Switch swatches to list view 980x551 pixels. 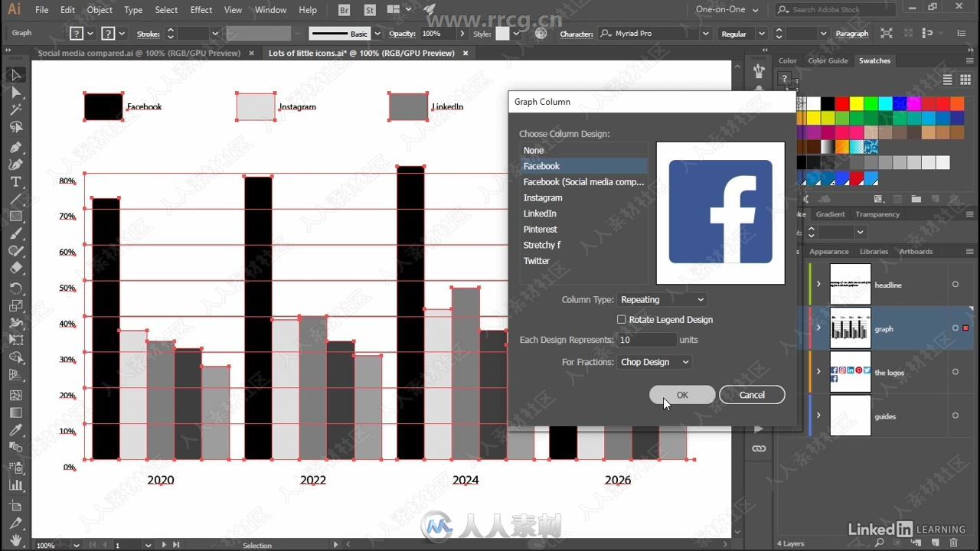pos(947,80)
